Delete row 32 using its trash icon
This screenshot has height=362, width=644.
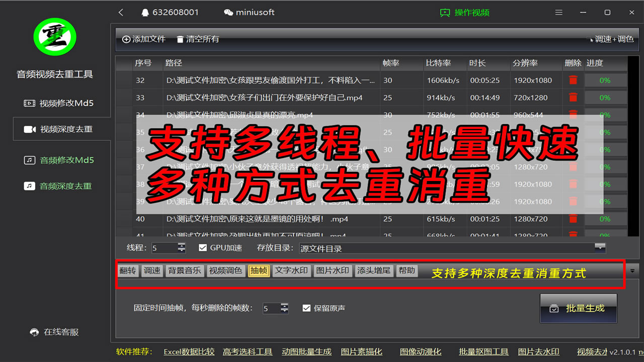(x=573, y=80)
